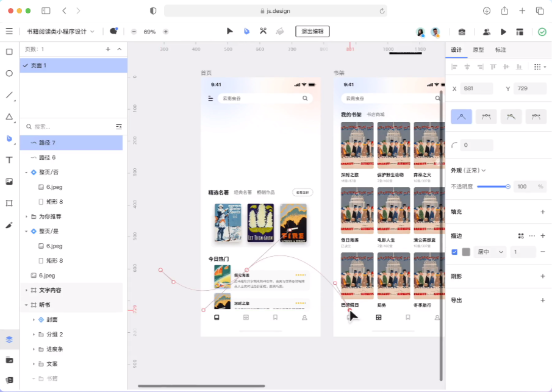552x392 pixels.
Task: Collapse the pages list chevron
Action: pyautogui.click(x=120, y=49)
